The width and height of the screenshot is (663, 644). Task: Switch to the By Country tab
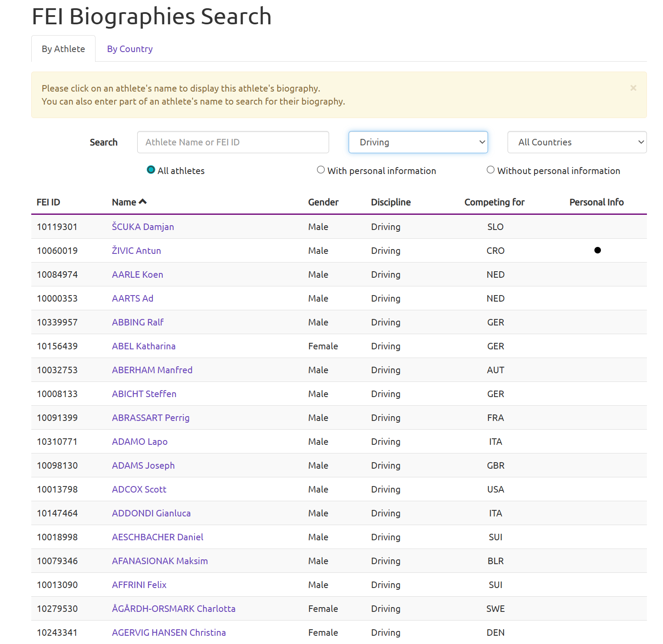click(x=130, y=49)
